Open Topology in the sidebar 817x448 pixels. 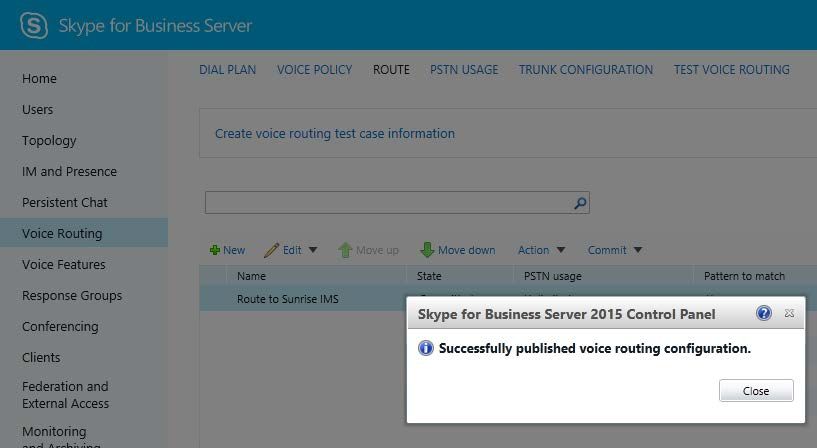point(49,141)
